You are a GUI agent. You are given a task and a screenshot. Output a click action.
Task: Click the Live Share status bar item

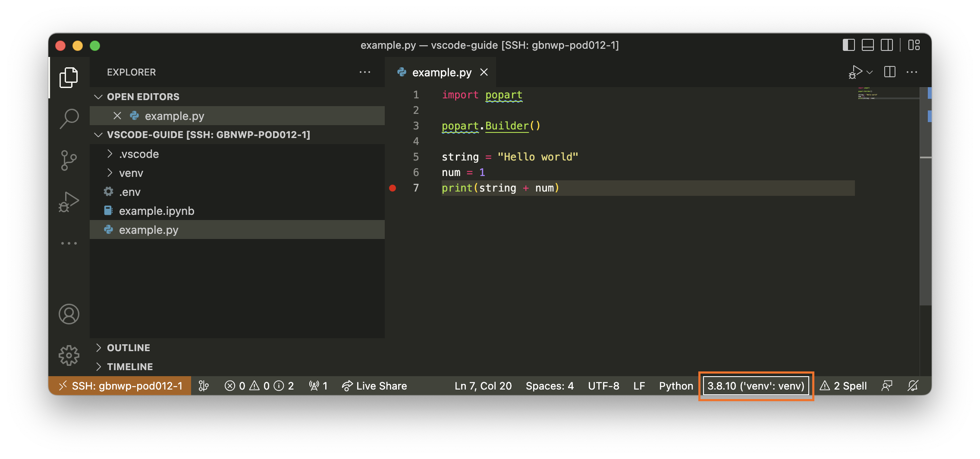pos(374,386)
